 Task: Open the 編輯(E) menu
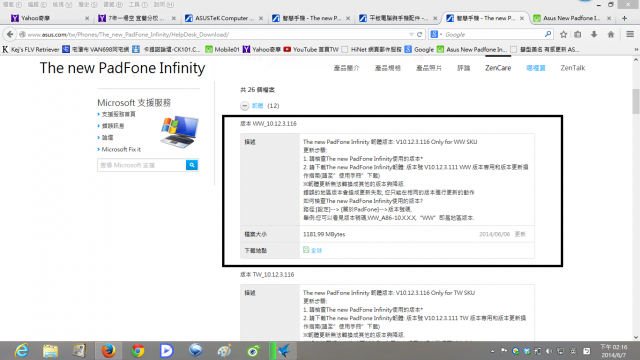coord(37,4)
